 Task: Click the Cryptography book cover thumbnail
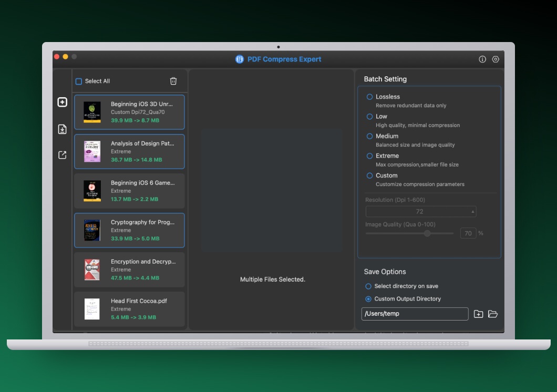click(x=92, y=231)
